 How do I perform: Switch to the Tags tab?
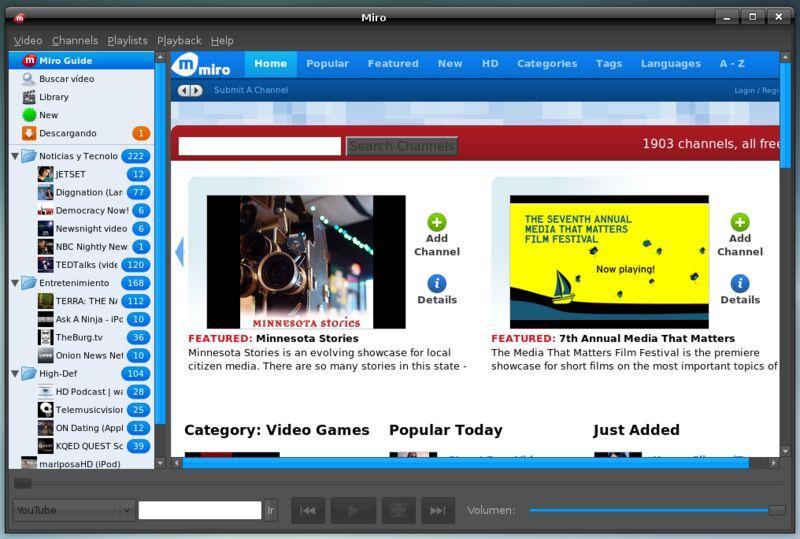click(609, 64)
